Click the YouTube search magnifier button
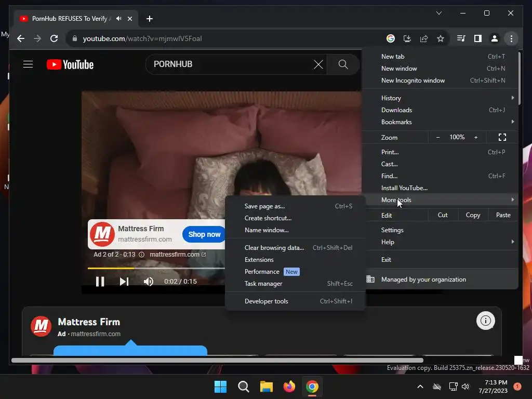Screen dimensions: 532x399 pyautogui.click(x=343, y=64)
